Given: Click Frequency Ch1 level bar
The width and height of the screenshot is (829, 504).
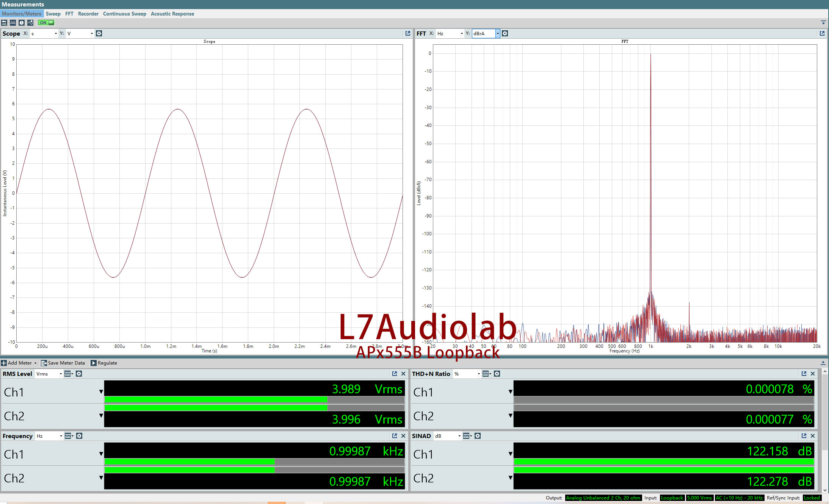Looking at the screenshot, I should (254, 462).
